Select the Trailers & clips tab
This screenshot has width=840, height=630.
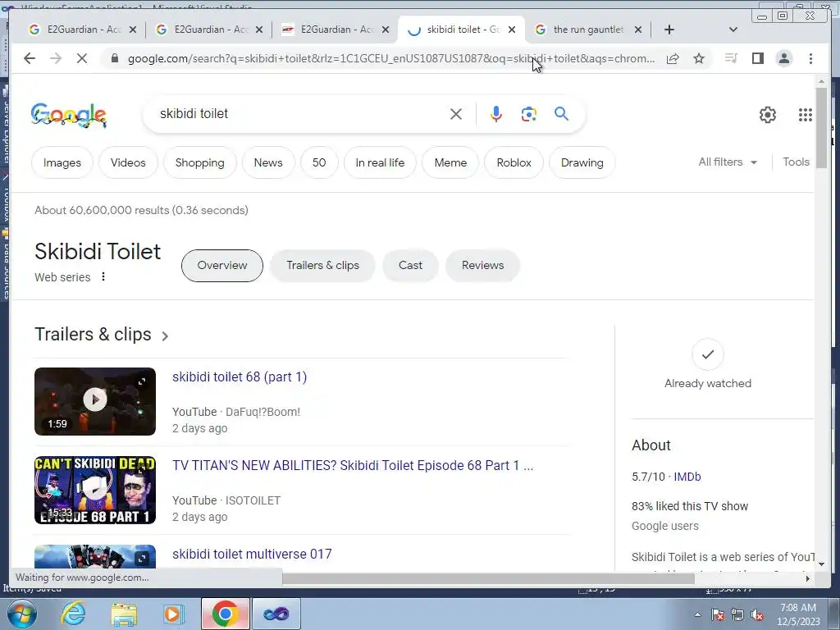tap(323, 265)
